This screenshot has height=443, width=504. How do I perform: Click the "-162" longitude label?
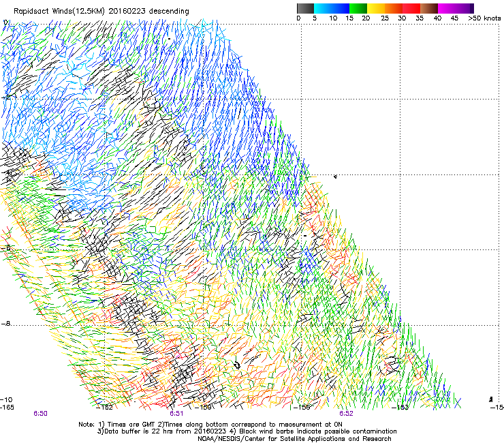click(105, 408)
